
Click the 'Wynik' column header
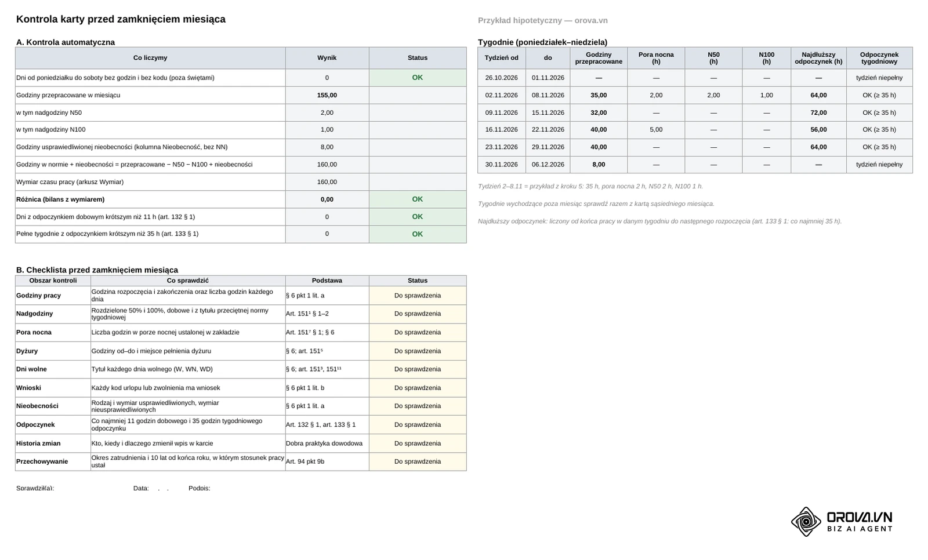327,58
